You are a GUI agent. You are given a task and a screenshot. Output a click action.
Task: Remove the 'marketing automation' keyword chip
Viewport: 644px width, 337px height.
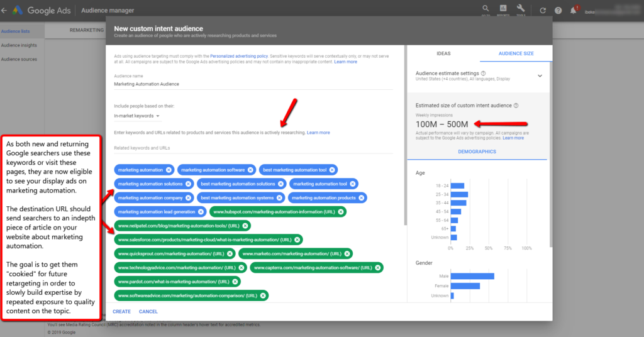click(168, 170)
